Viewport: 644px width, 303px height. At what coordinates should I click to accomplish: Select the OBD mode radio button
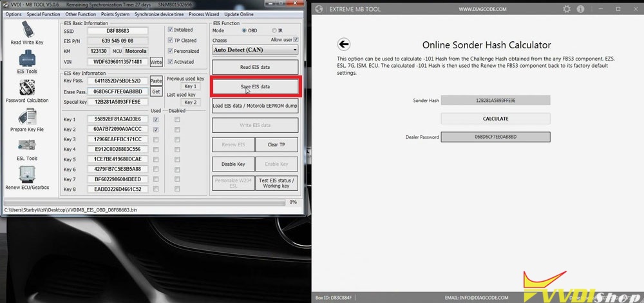(244, 30)
